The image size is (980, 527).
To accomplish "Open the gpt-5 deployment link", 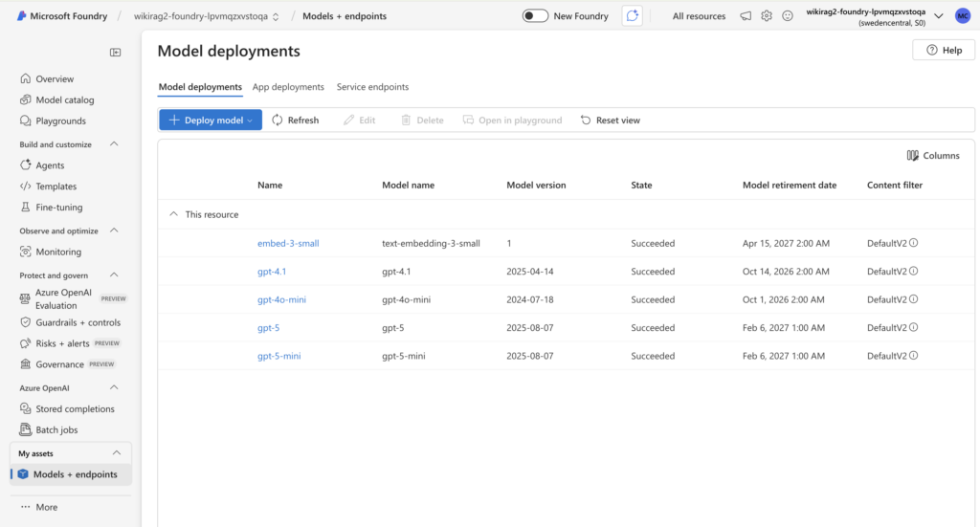I will click(269, 327).
